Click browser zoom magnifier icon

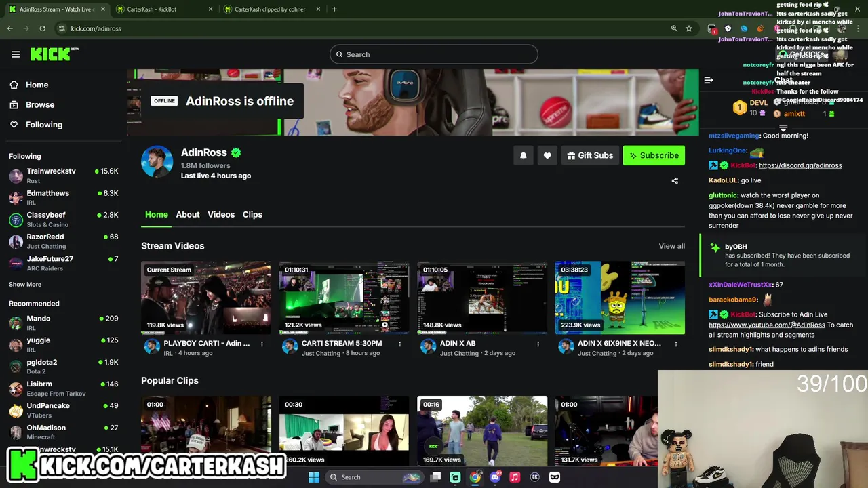(674, 28)
